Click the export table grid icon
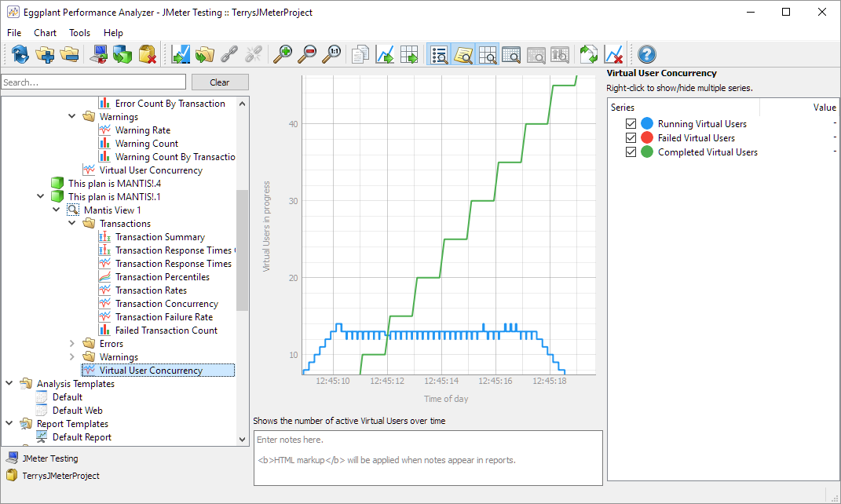This screenshot has width=841, height=504. tap(409, 54)
